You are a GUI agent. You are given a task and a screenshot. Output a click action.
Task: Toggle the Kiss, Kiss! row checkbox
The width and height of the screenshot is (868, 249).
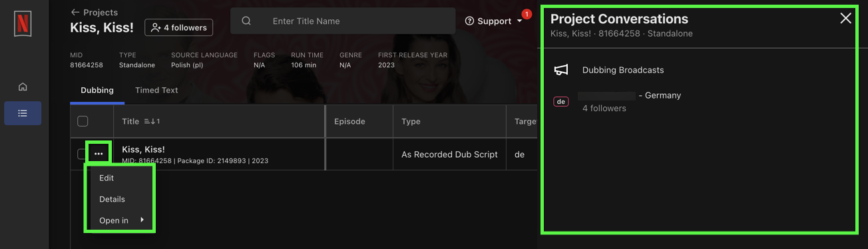coord(81,154)
